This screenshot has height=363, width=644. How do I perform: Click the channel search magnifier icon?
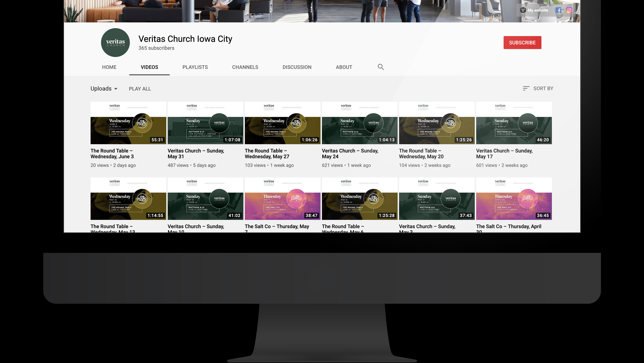(x=381, y=67)
